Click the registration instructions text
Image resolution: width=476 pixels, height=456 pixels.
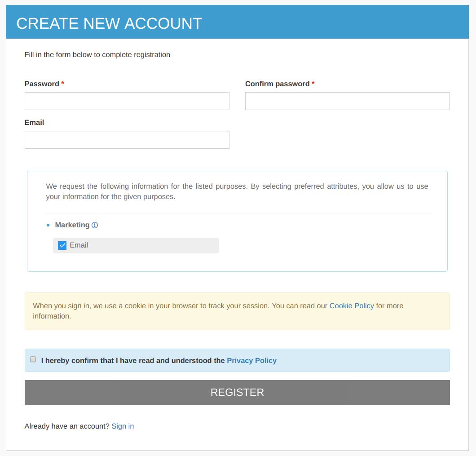point(97,54)
